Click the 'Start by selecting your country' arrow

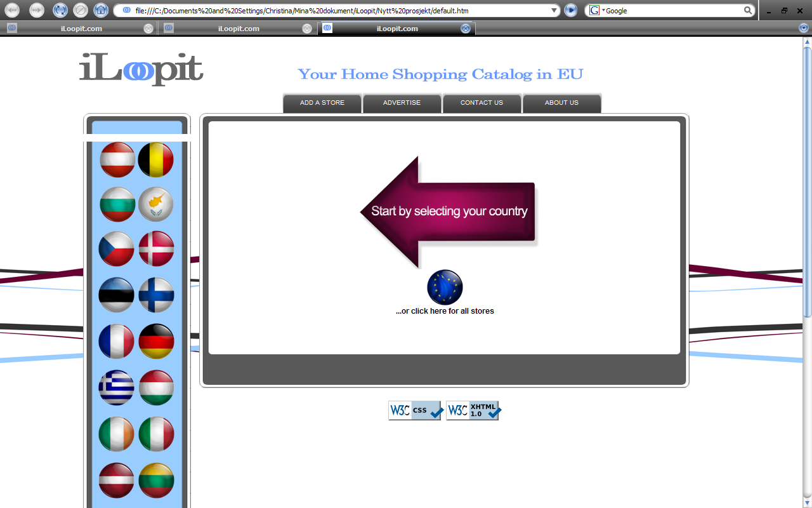[449, 211]
